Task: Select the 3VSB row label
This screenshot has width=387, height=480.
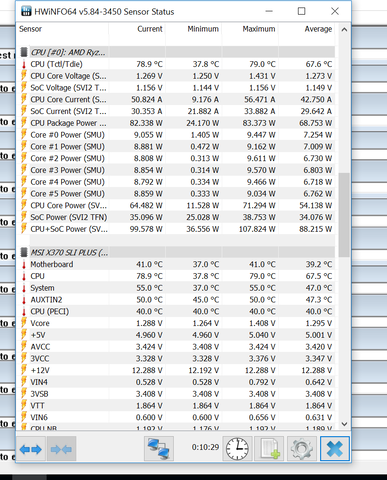Action: tap(39, 394)
